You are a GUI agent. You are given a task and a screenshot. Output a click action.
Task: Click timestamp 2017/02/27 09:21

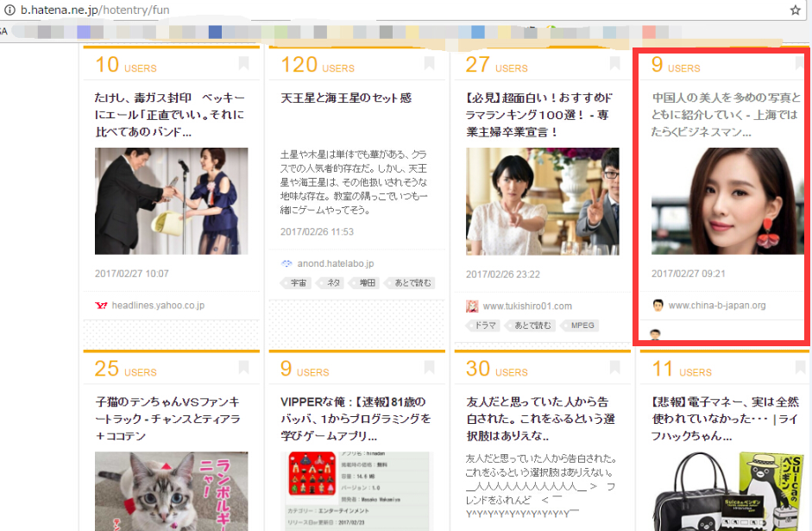click(689, 274)
